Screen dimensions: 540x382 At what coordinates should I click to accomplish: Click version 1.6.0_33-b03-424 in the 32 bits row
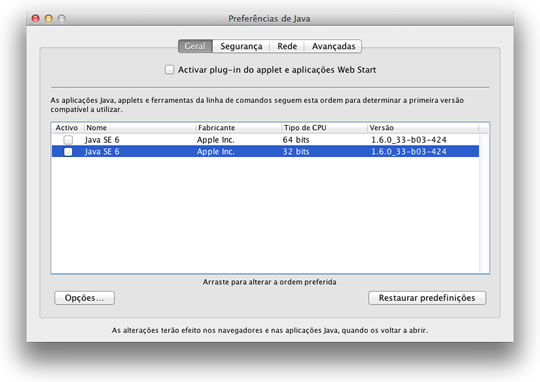point(409,152)
